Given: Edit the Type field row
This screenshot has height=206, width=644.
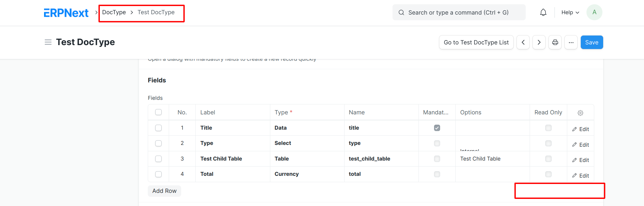Looking at the screenshot, I should coord(580,145).
